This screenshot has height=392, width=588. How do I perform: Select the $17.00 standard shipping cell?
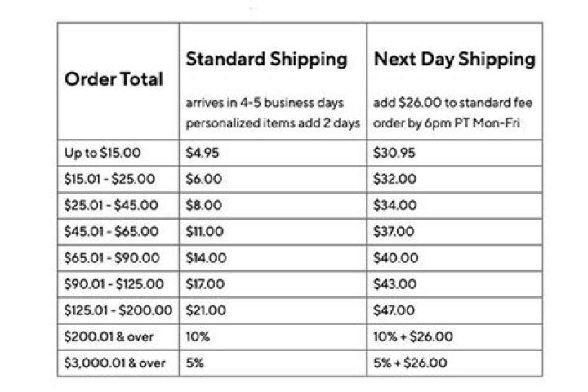tap(205, 284)
